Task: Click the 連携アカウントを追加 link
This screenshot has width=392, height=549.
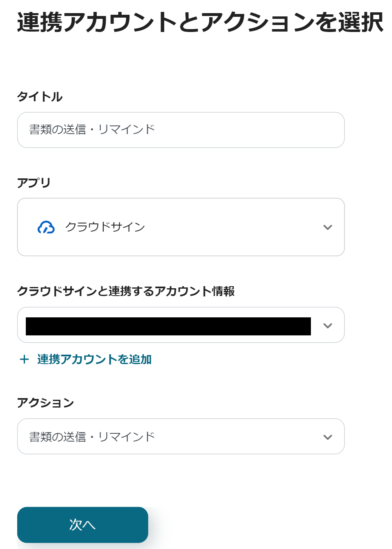Action: 94,360
